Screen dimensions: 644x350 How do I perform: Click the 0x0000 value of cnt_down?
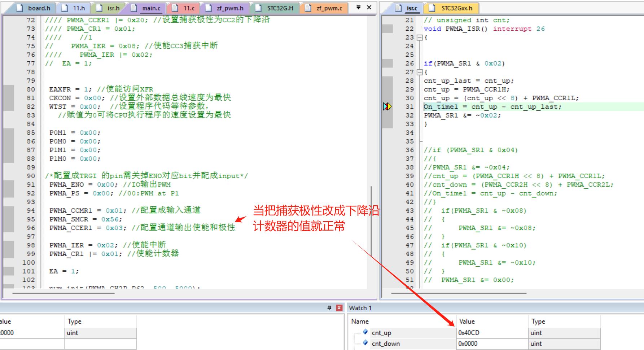click(468, 344)
